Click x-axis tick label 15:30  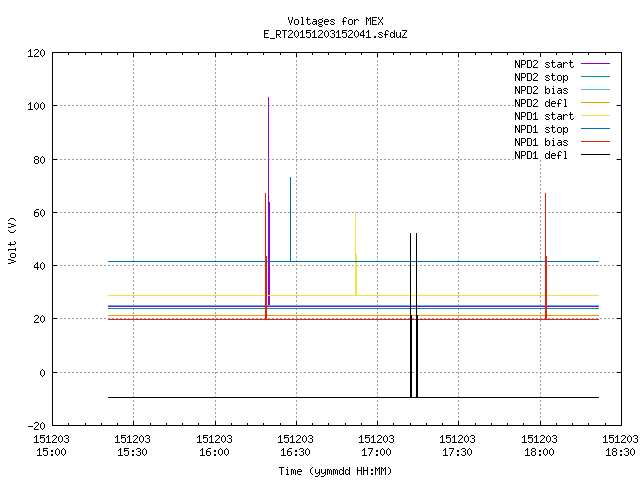pos(132,452)
